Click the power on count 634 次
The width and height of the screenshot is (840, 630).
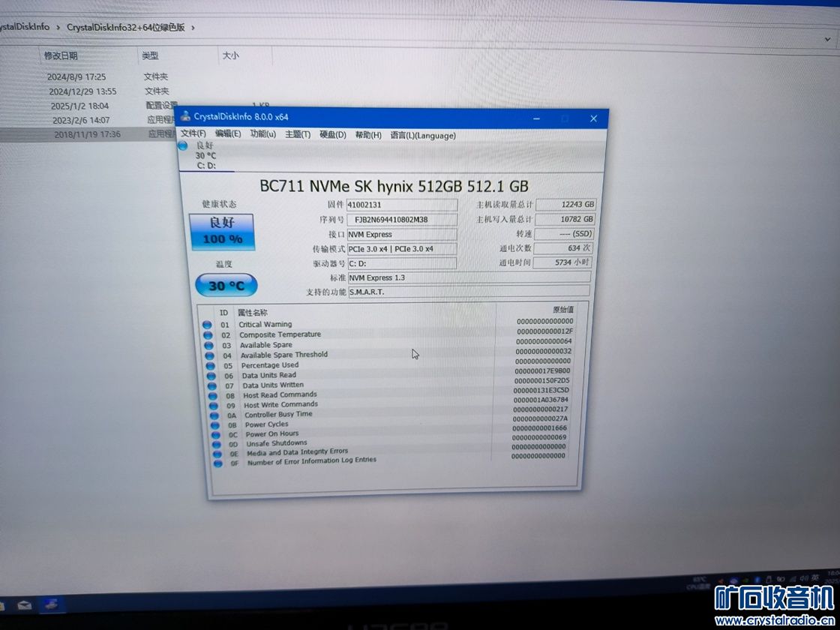563,248
